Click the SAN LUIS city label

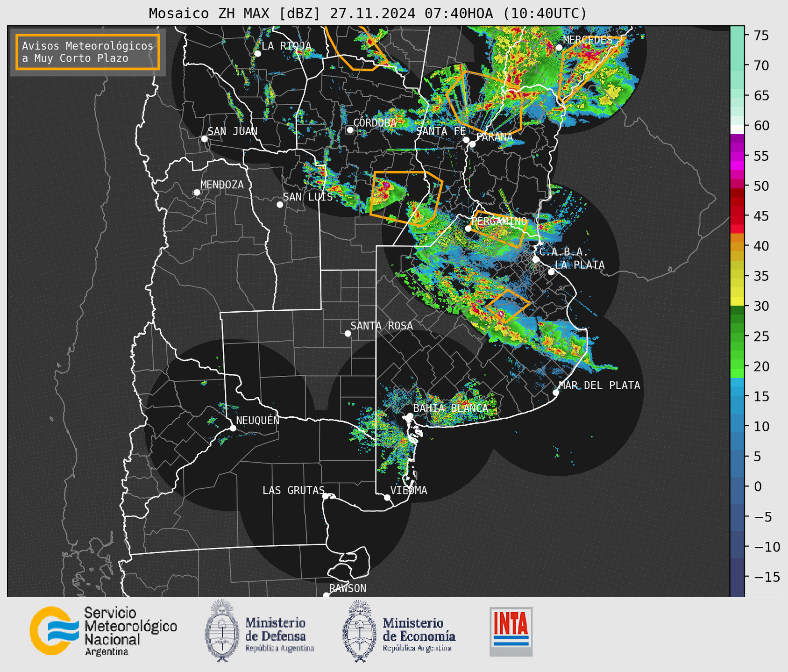pos(308,197)
